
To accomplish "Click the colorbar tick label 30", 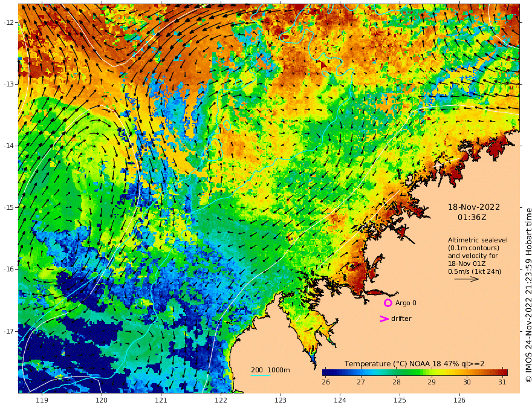I will point(467,382).
